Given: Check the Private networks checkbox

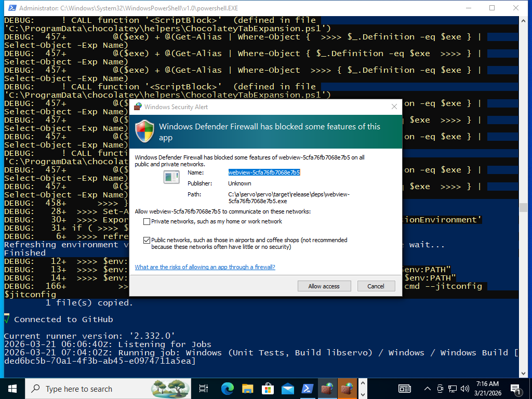Looking at the screenshot, I should click(147, 221).
